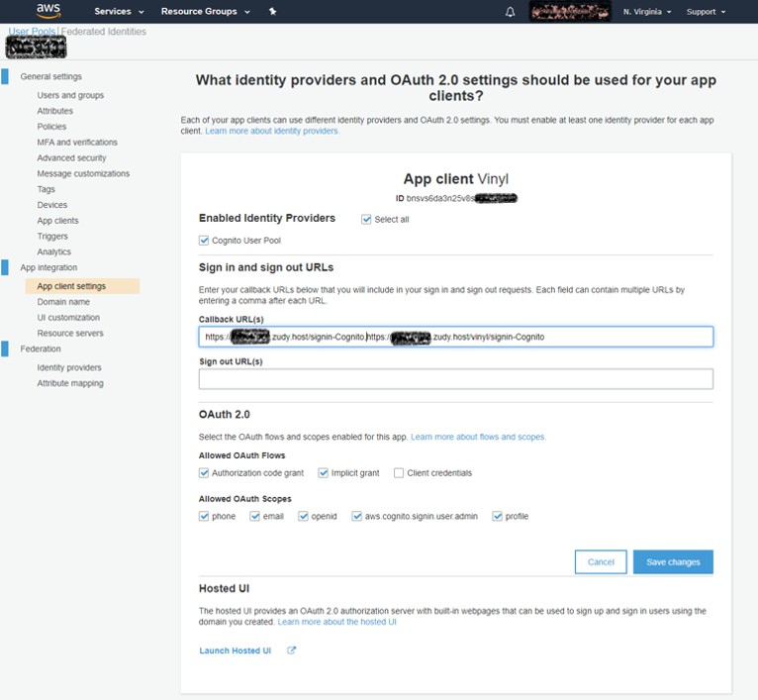Image resolution: width=758 pixels, height=700 pixels.
Task: Expand the Resource Groups dropdown
Action: [205, 12]
